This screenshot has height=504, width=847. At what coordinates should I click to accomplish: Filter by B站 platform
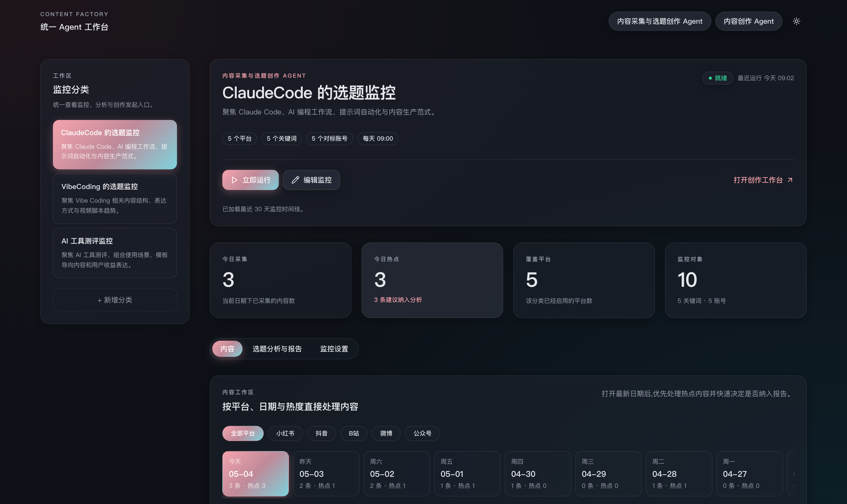pyautogui.click(x=354, y=433)
